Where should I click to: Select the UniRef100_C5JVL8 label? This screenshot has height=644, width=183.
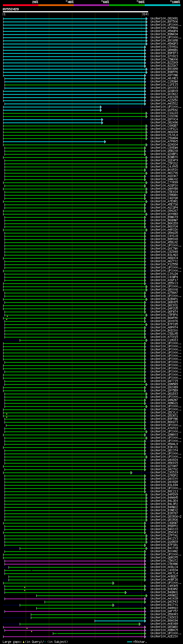click(164, 135)
